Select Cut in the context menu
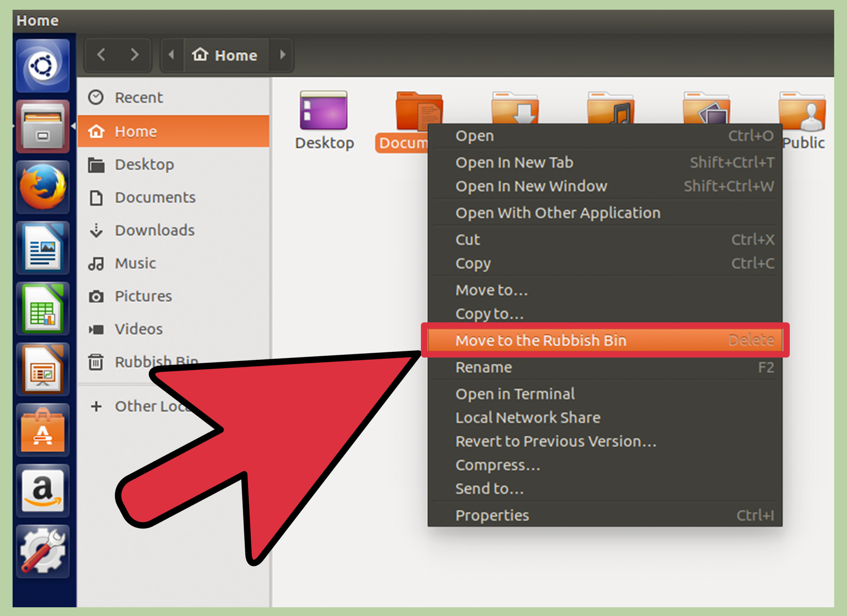This screenshot has height=616, width=847. coord(605,239)
